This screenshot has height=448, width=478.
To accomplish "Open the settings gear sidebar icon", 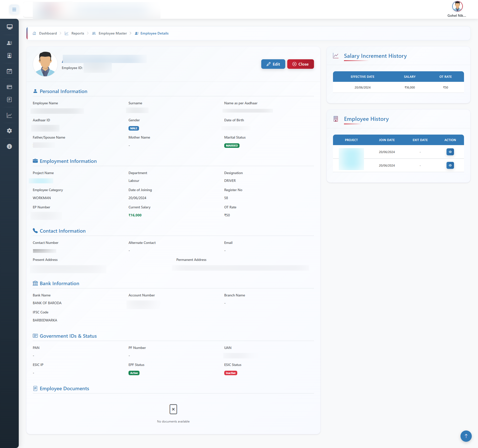I will (9, 131).
